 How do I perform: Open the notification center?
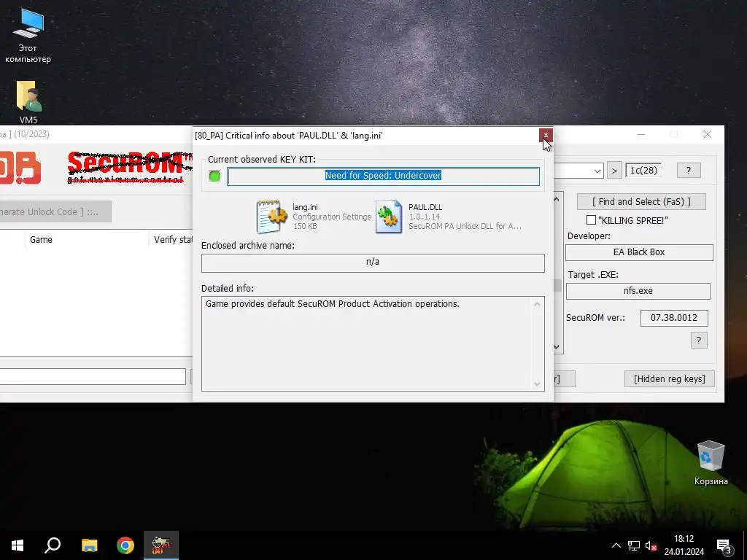(724, 546)
